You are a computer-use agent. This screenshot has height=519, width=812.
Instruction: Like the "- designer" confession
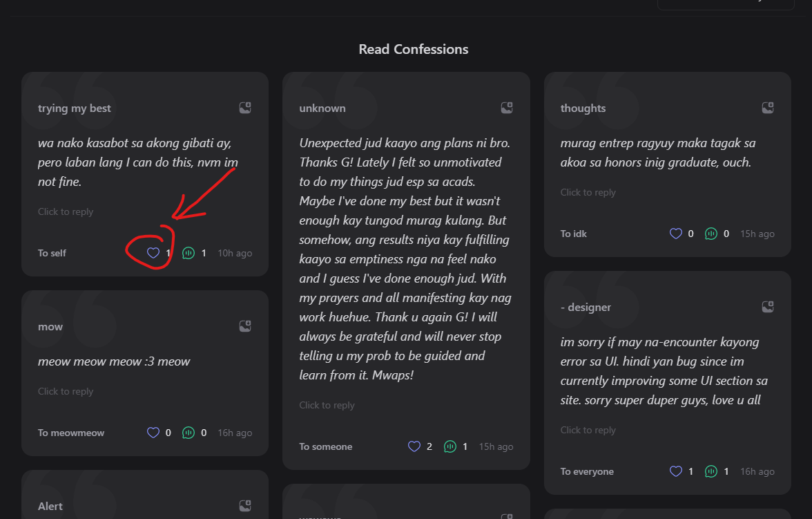tap(675, 471)
